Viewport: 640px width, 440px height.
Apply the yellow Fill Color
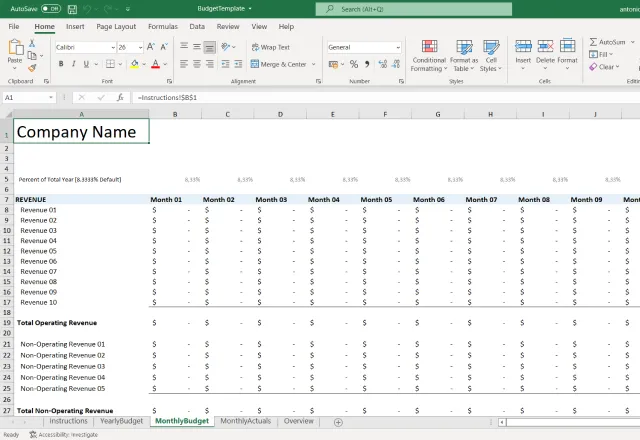pos(134,64)
